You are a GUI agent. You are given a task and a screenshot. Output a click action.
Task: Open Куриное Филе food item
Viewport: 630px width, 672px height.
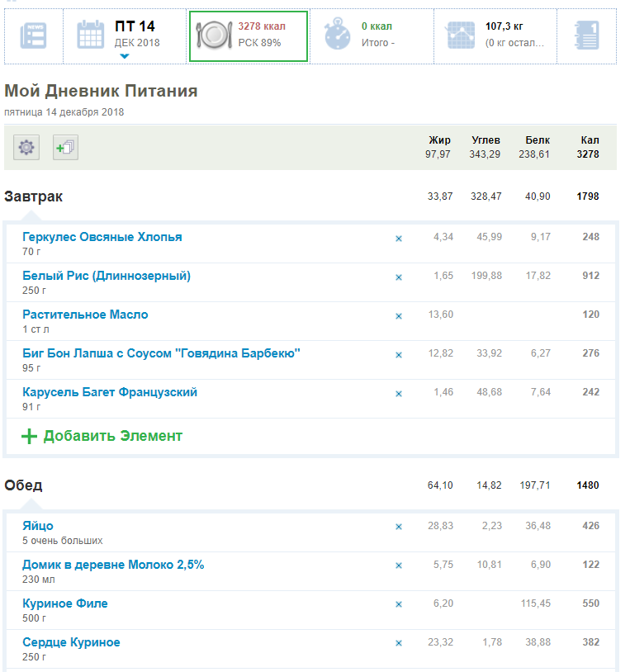(x=65, y=603)
